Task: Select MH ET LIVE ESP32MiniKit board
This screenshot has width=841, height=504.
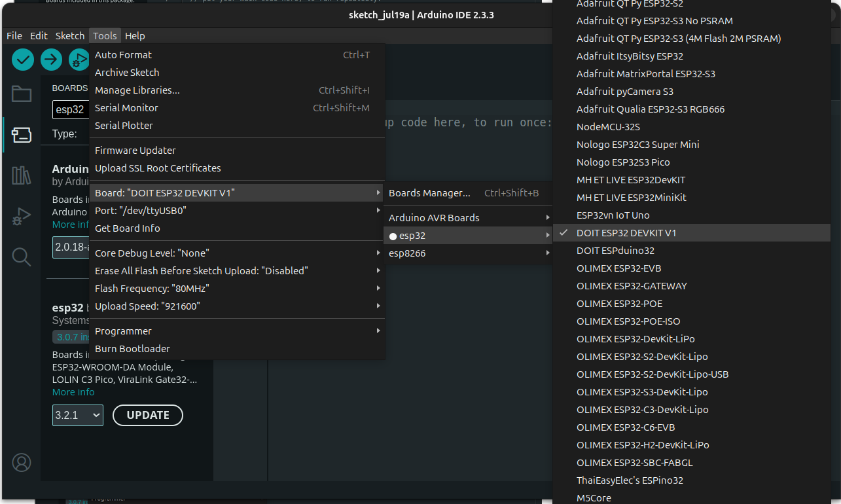Action: pos(691,198)
